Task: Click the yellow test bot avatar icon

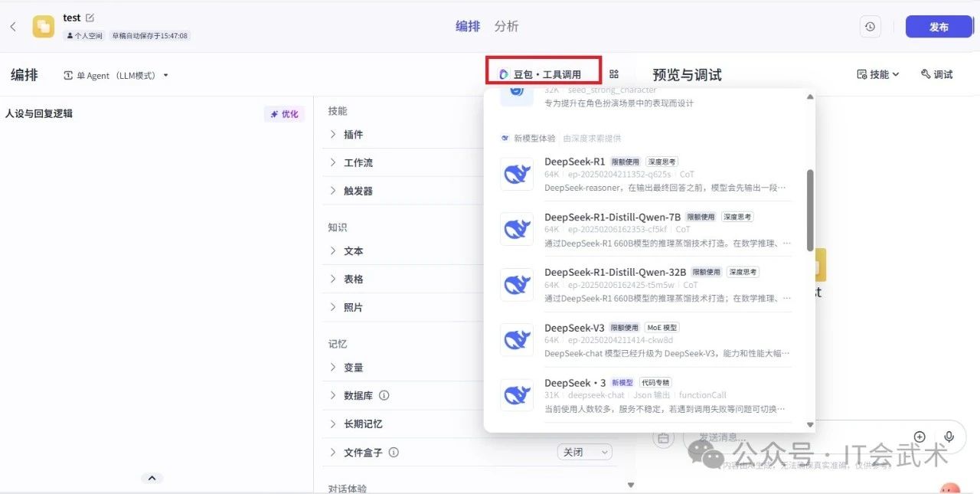Action: pyautogui.click(x=44, y=27)
